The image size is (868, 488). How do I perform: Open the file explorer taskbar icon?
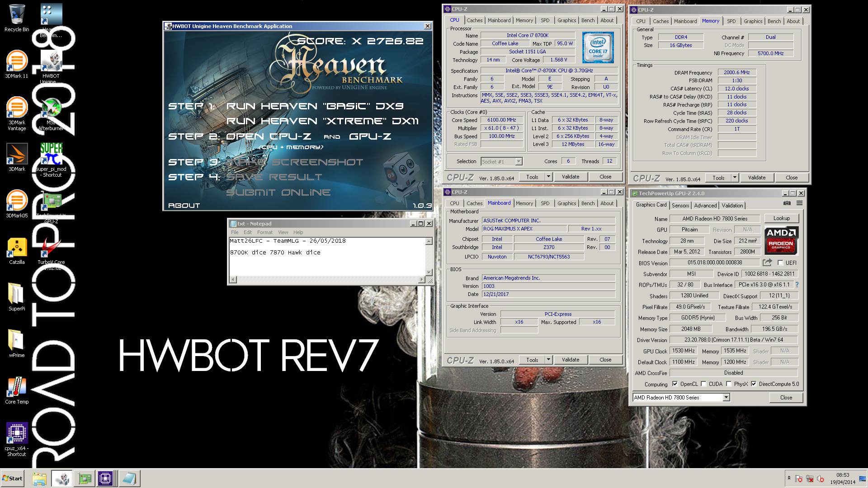pyautogui.click(x=39, y=479)
